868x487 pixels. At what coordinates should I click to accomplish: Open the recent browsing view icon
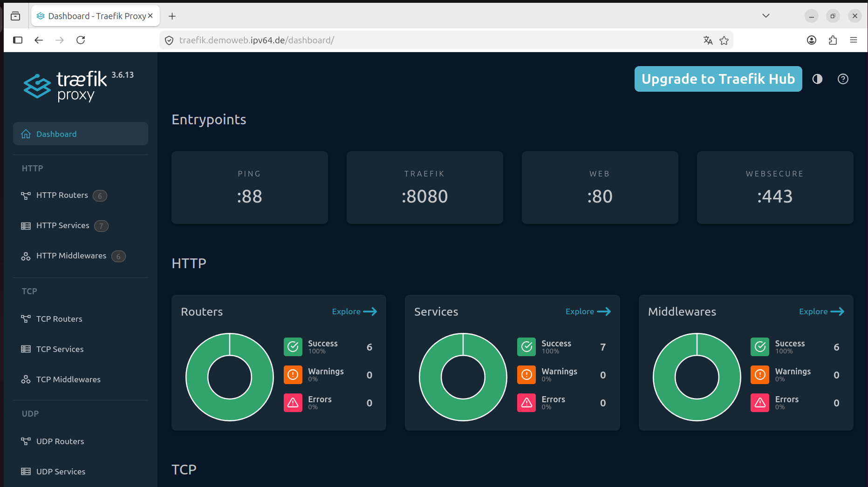point(15,16)
